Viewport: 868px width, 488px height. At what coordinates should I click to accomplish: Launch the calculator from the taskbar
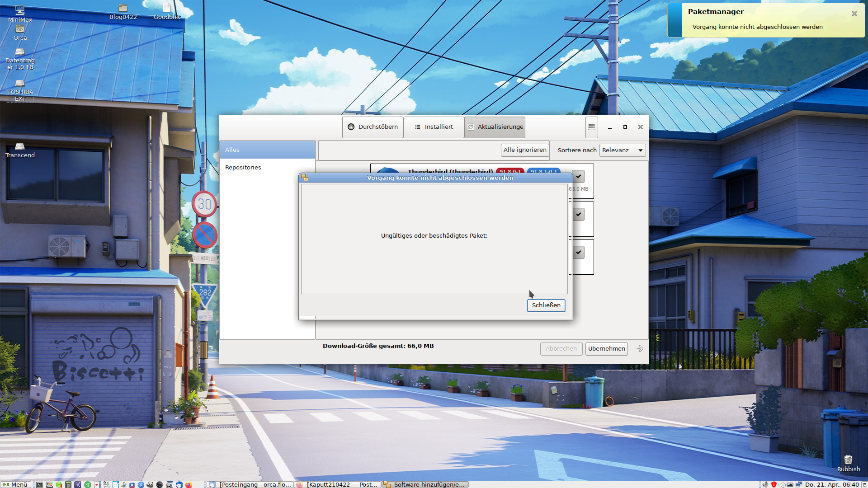[68, 484]
